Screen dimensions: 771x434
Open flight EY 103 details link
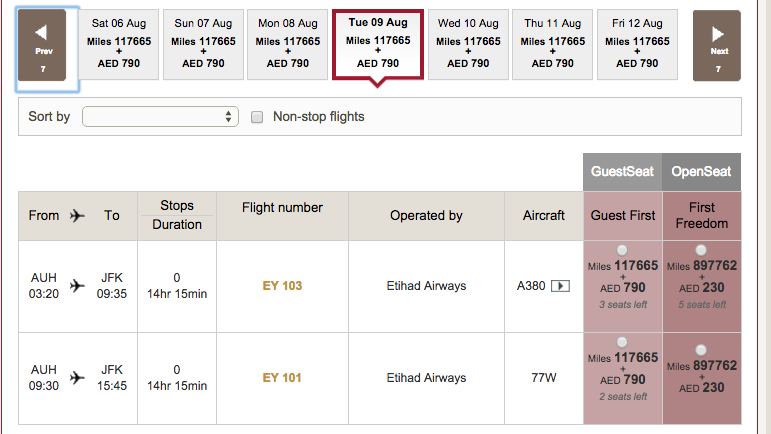282,286
